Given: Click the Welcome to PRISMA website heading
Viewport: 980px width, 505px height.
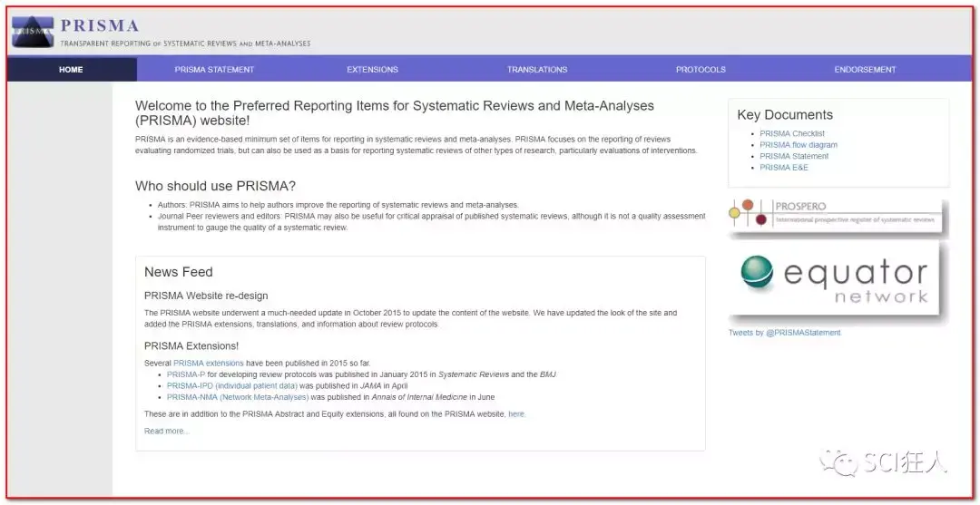Looking at the screenshot, I should (x=395, y=113).
